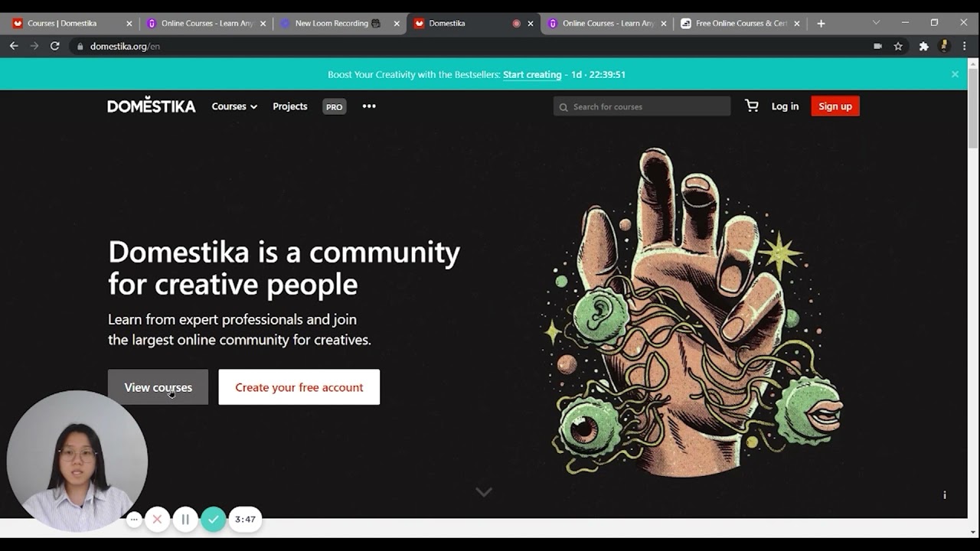980x551 pixels.
Task: Click Create your free account button
Action: point(299,387)
